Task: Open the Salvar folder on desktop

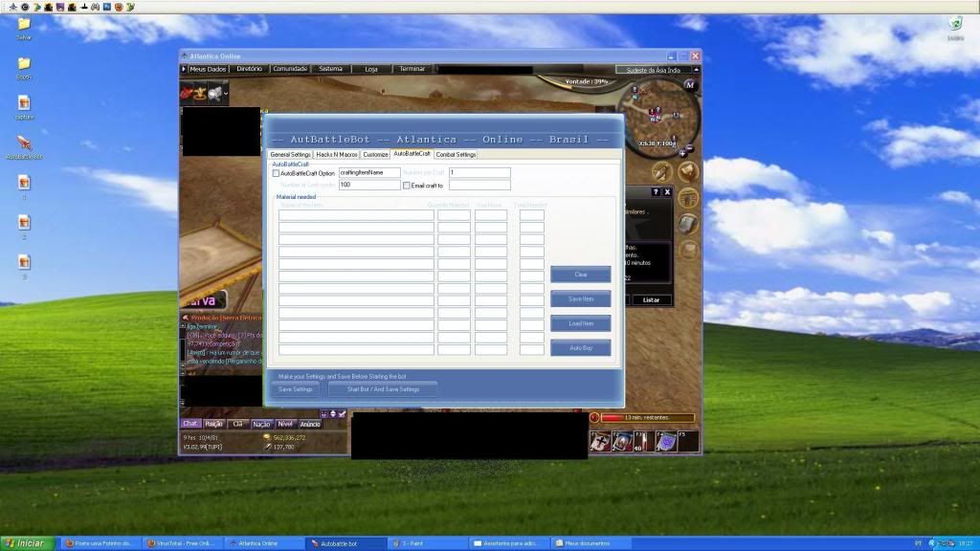Action: click(x=24, y=24)
